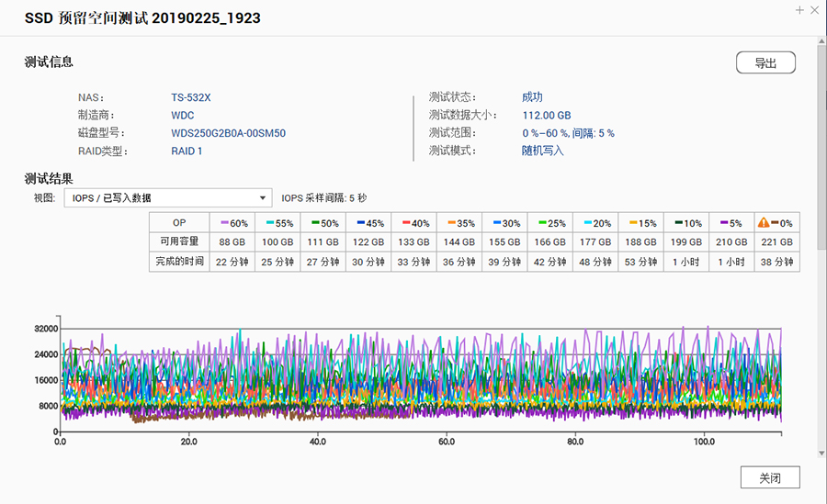Click the dropdown arrow beside IOPS / 已写入数据

pyautogui.click(x=261, y=197)
